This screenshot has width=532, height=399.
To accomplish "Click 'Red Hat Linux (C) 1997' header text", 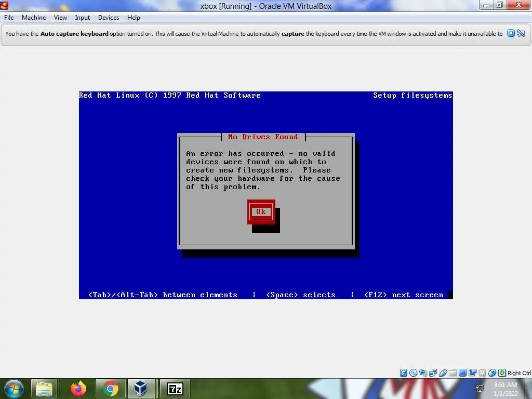I will [x=130, y=96].
